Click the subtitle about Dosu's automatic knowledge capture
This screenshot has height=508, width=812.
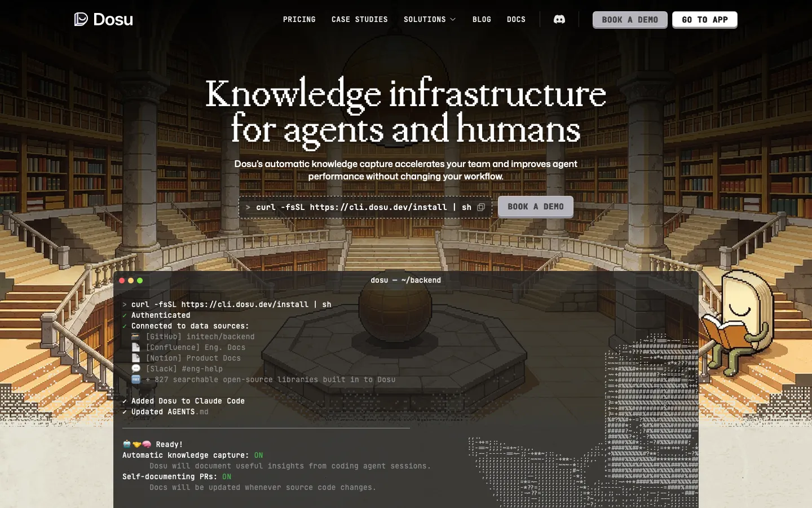pos(406,170)
